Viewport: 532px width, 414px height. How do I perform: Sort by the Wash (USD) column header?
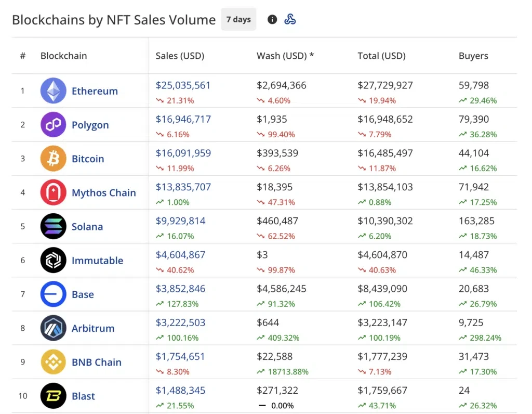click(285, 56)
